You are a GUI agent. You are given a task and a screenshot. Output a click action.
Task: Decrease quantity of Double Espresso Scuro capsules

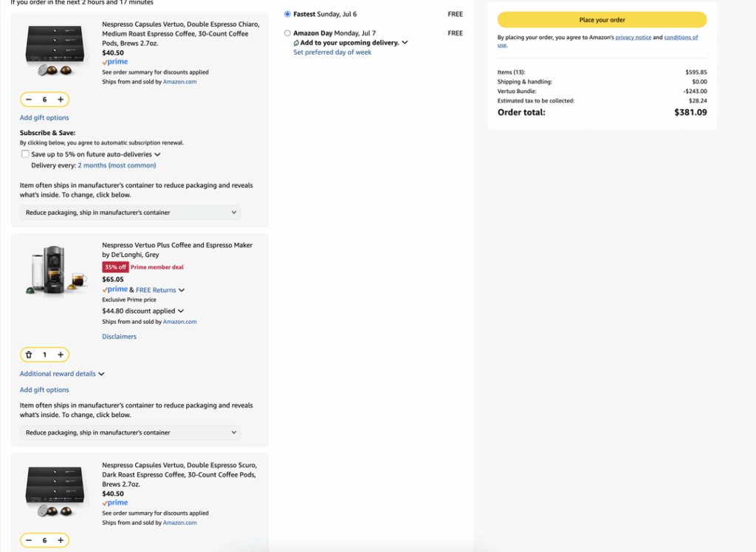point(29,540)
